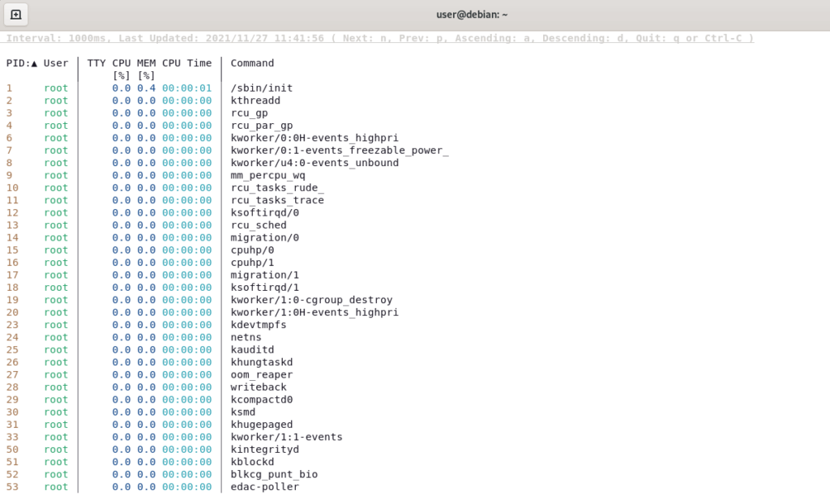Viewport: 830px width, 504px height.
Task: Select the 'blkcg_punt_bio' command
Action: (274, 474)
